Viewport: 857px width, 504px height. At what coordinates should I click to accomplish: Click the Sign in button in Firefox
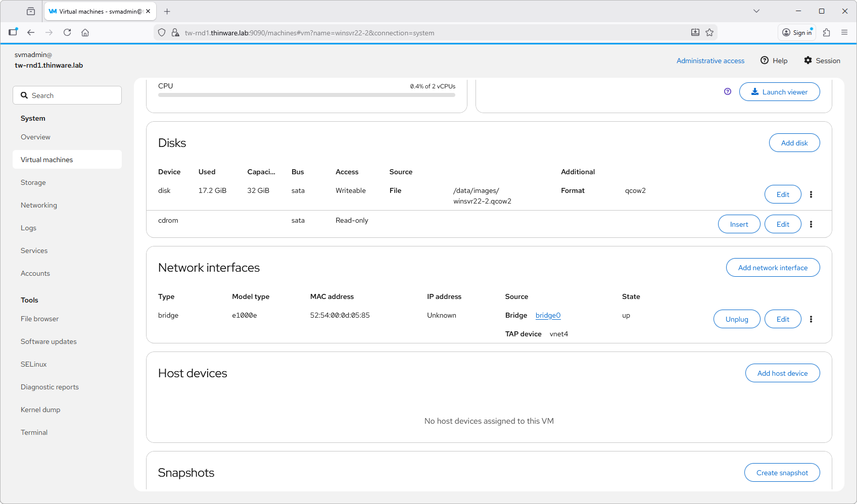(797, 32)
